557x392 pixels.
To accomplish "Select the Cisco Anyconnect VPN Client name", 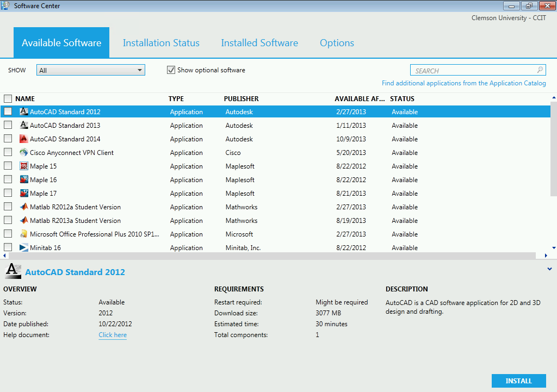I will [71, 153].
